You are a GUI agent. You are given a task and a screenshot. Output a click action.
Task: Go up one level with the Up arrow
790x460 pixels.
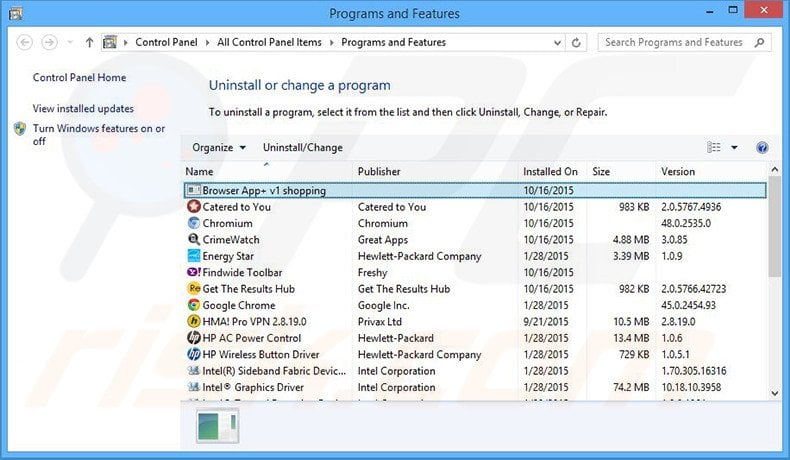[x=89, y=42]
